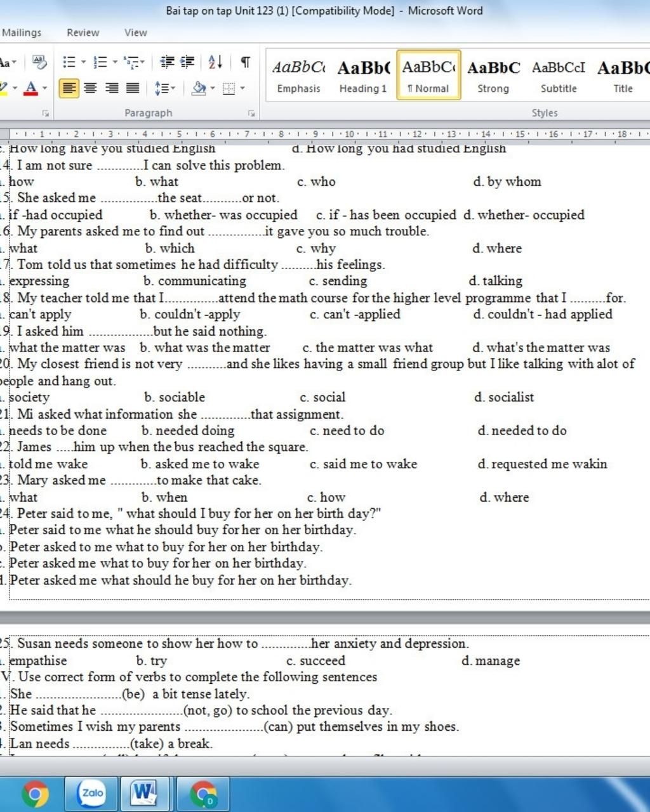Apply numbered list formatting

pos(100,62)
